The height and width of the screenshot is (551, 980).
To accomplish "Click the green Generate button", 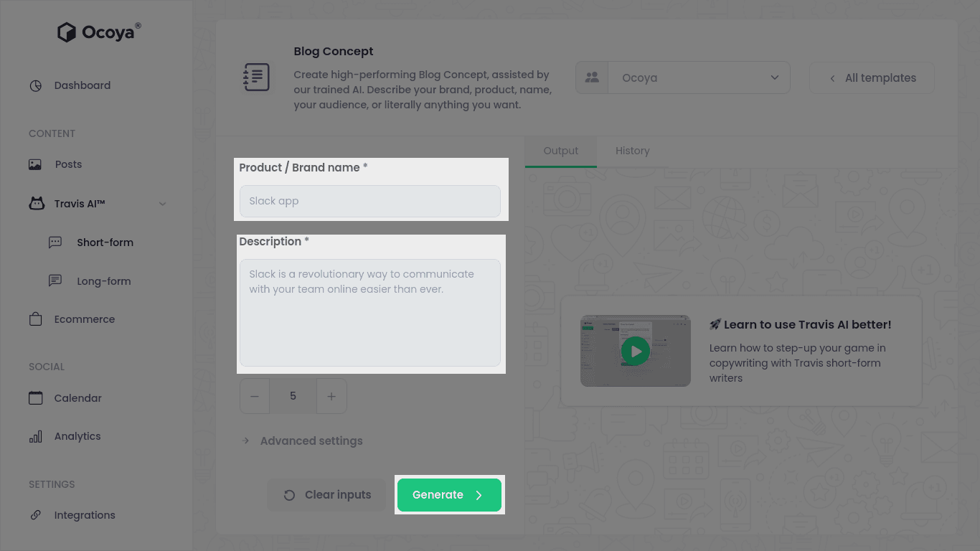I will click(x=449, y=495).
